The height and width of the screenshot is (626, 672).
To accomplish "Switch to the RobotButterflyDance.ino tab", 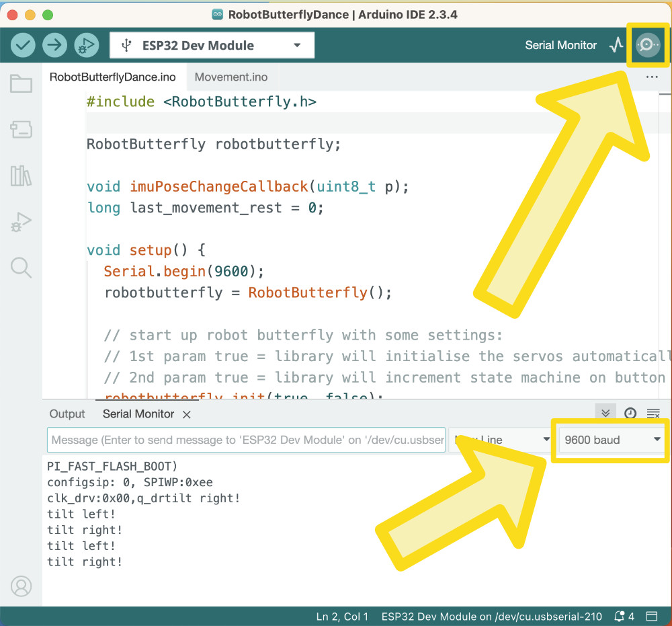I will coord(113,77).
